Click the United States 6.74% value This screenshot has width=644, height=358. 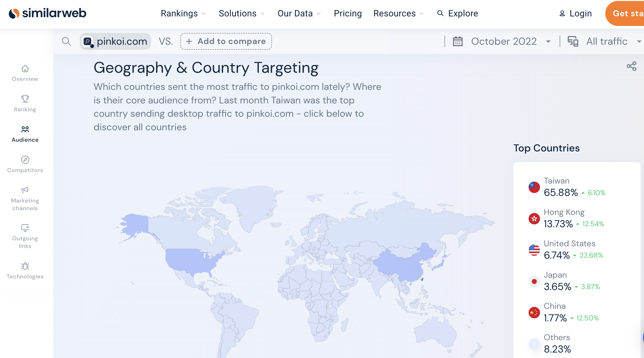[557, 255]
